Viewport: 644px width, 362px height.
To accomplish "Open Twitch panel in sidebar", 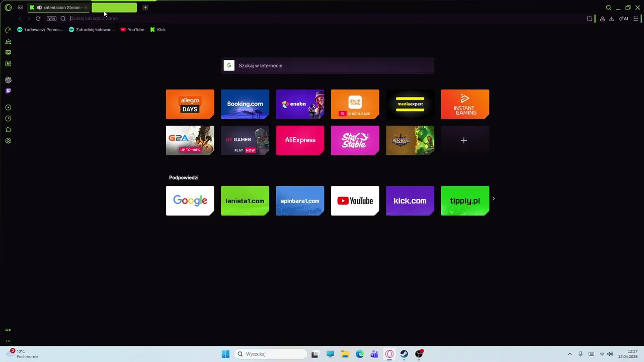I will click(x=8, y=91).
